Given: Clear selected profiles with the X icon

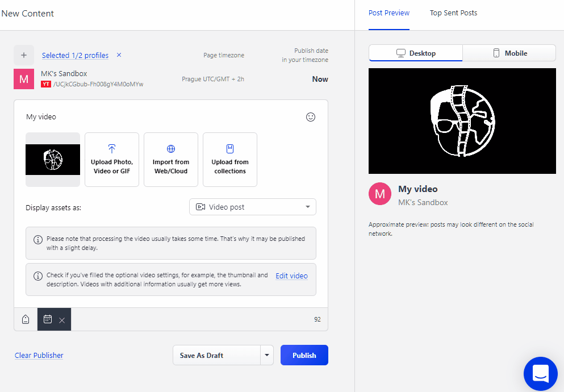Looking at the screenshot, I should [119, 55].
